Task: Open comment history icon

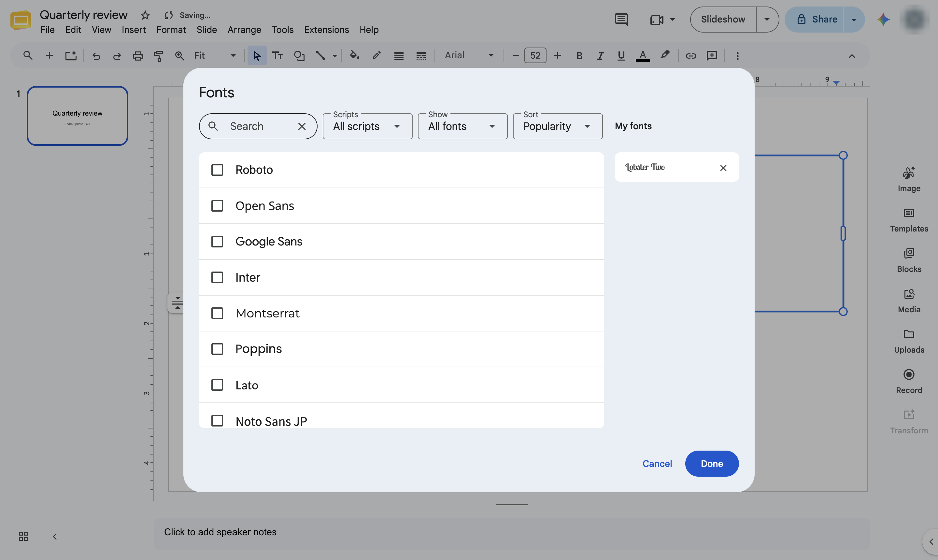Action: 621,19
